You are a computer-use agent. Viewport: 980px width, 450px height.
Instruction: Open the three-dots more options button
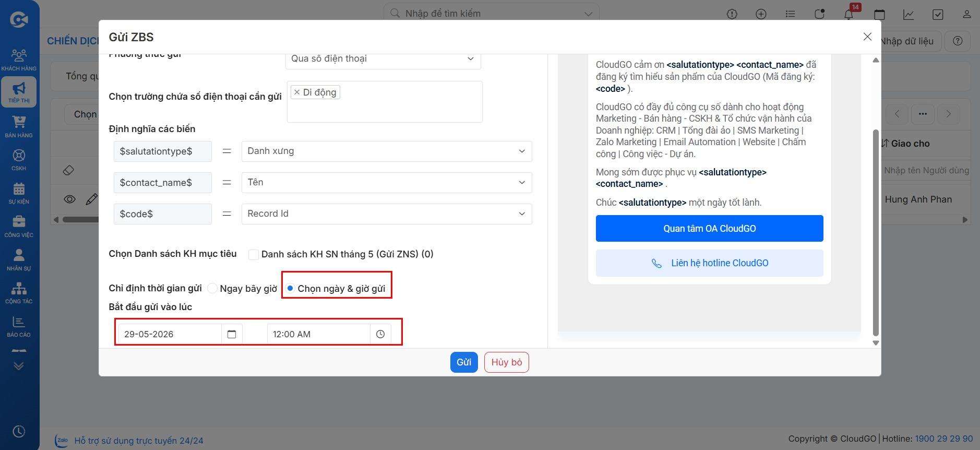pos(923,114)
